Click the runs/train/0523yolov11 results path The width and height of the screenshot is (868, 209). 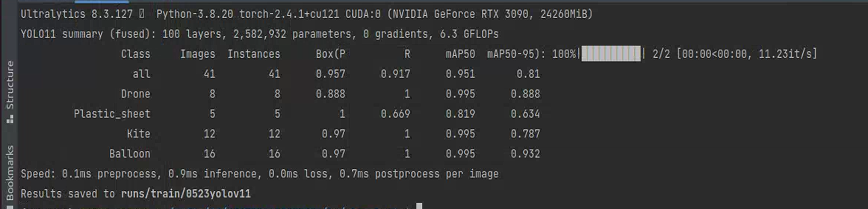pyautogui.click(x=186, y=193)
